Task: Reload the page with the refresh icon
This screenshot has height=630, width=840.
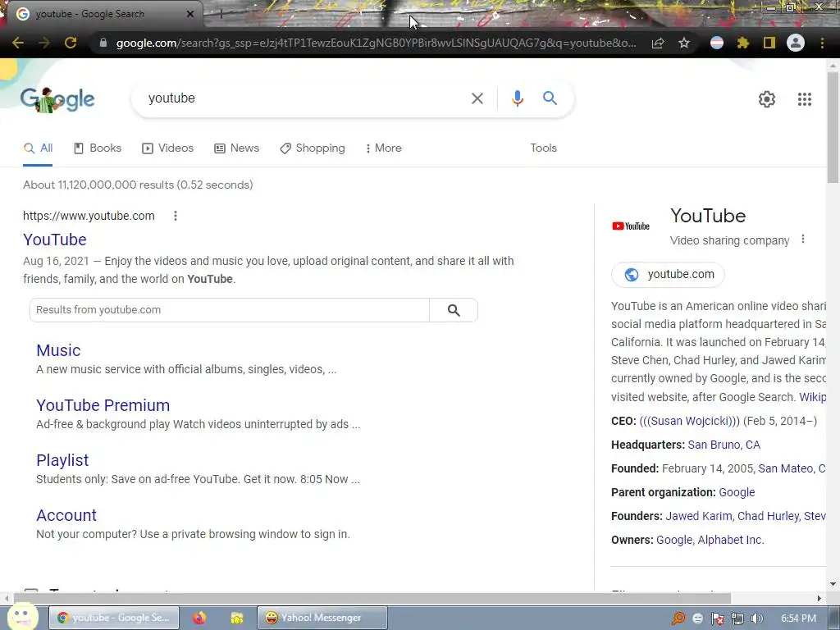Action: point(71,43)
